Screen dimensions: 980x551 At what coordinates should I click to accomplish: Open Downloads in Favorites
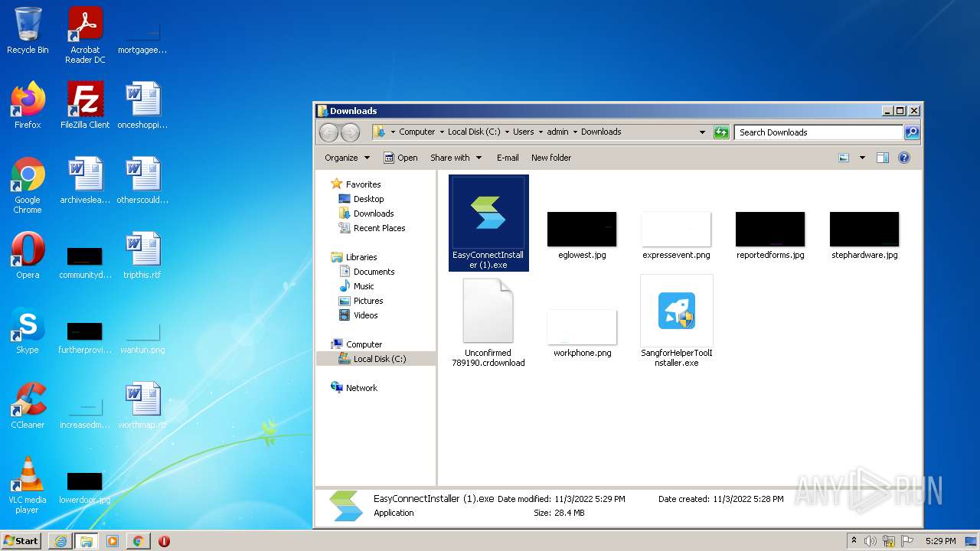click(x=374, y=214)
